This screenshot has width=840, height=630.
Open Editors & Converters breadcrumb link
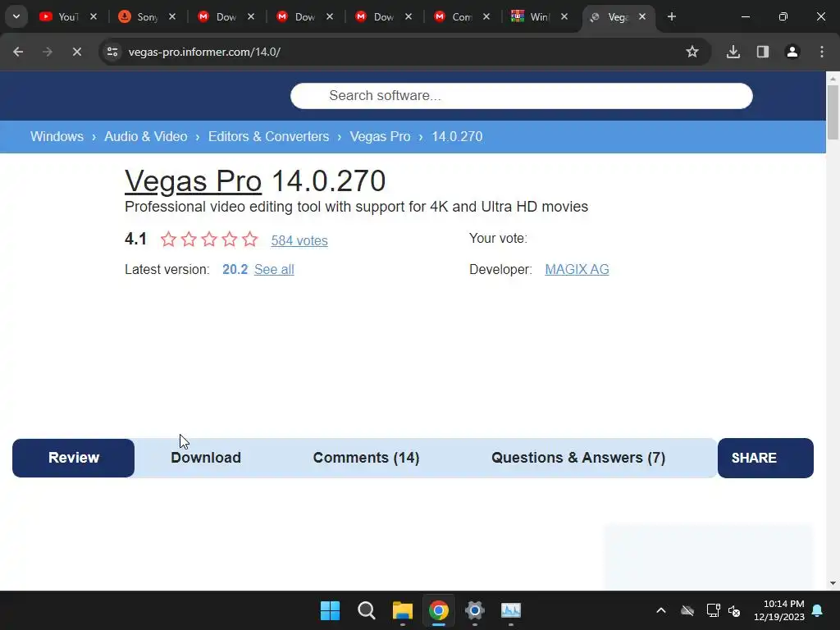click(x=268, y=137)
